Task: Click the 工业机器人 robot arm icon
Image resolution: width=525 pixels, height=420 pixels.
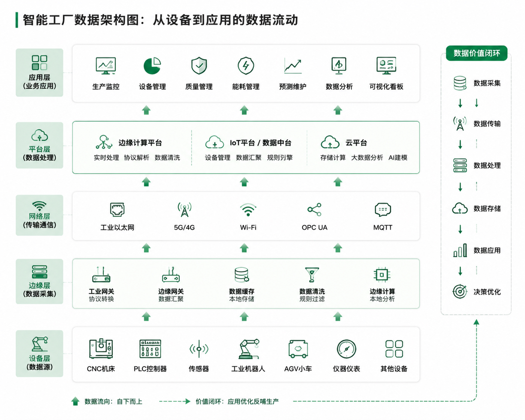Action: coord(249,349)
